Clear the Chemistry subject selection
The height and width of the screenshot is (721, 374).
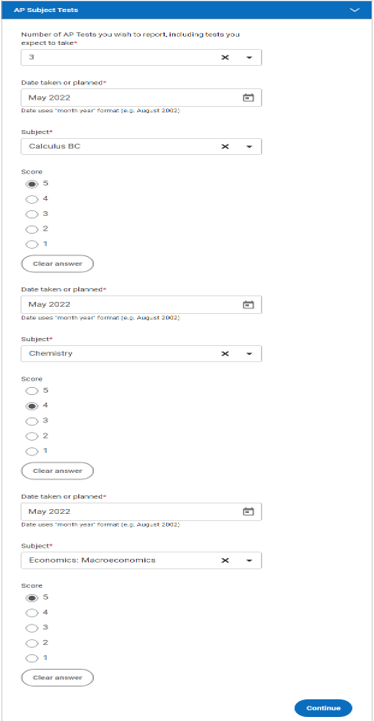pos(225,354)
